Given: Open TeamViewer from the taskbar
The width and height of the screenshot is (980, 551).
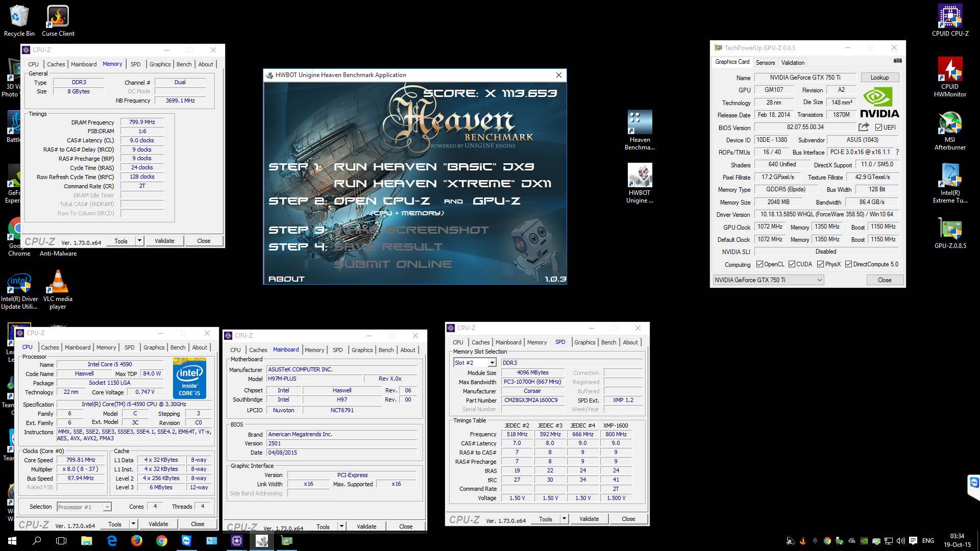Looking at the screenshot, I should tap(186, 541).
